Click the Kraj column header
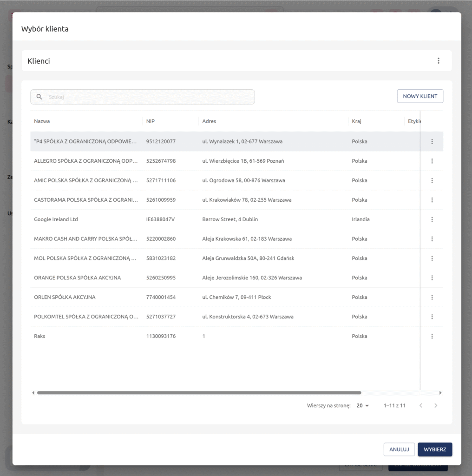The height and width of the screenshot is (476, 472). pyautogui.click(x=357, y=121)
